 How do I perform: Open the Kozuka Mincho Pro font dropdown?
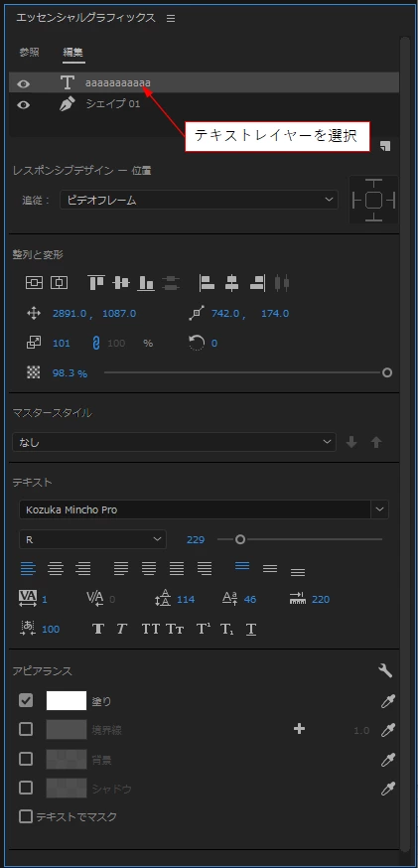tap(204, 509)
